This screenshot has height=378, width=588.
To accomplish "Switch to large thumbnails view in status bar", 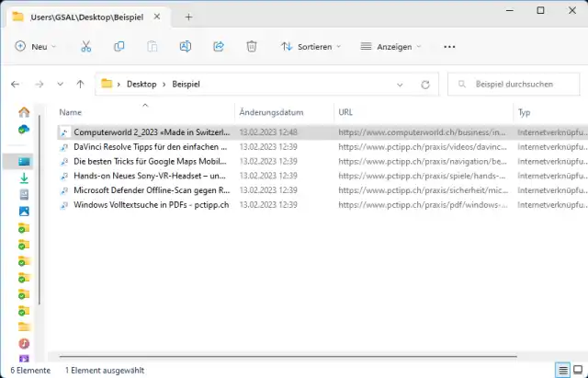I will [x=577, y=370].
